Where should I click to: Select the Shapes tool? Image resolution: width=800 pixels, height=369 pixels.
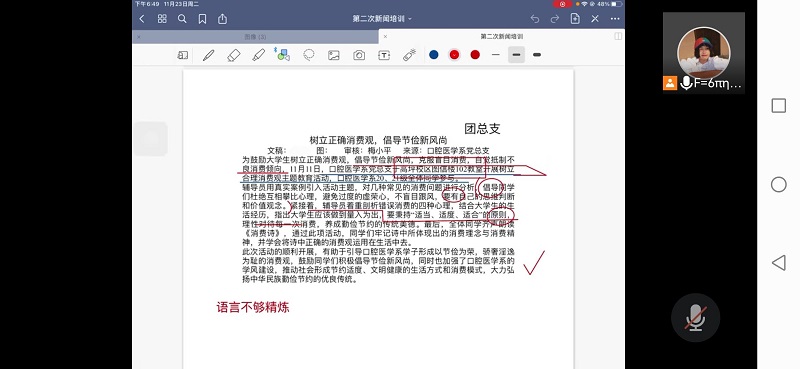pyautogui.click(x=282, y=55)
